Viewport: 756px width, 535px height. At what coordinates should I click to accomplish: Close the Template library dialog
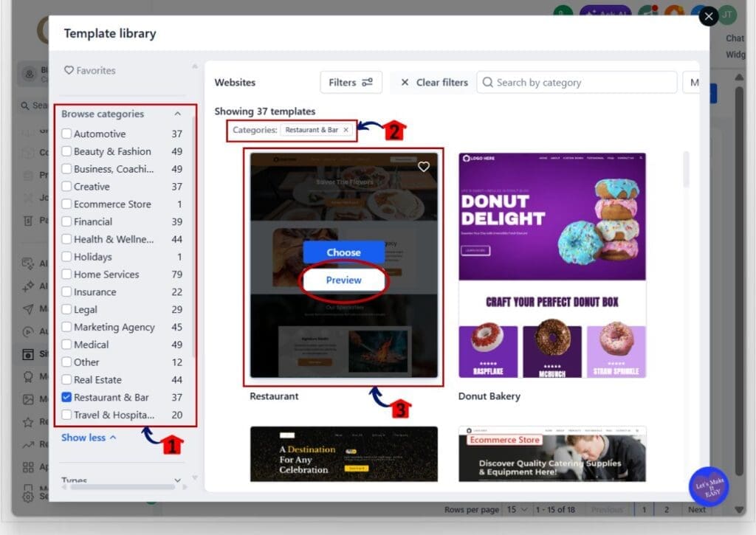point(708,17)
